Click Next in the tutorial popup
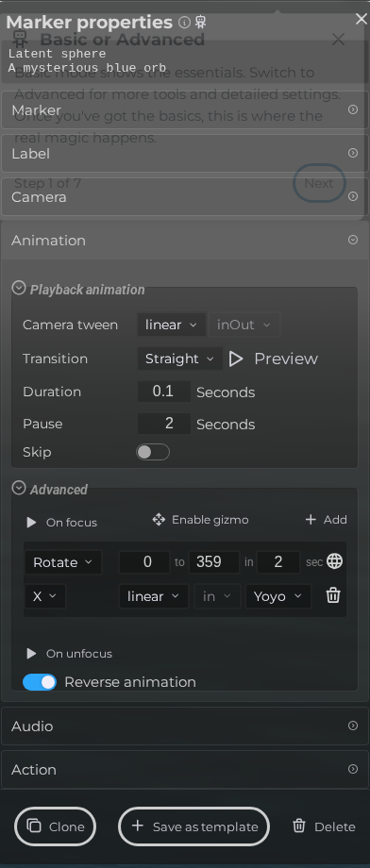The width and height of the screenshot is (370, 868). tap(319, 183)
